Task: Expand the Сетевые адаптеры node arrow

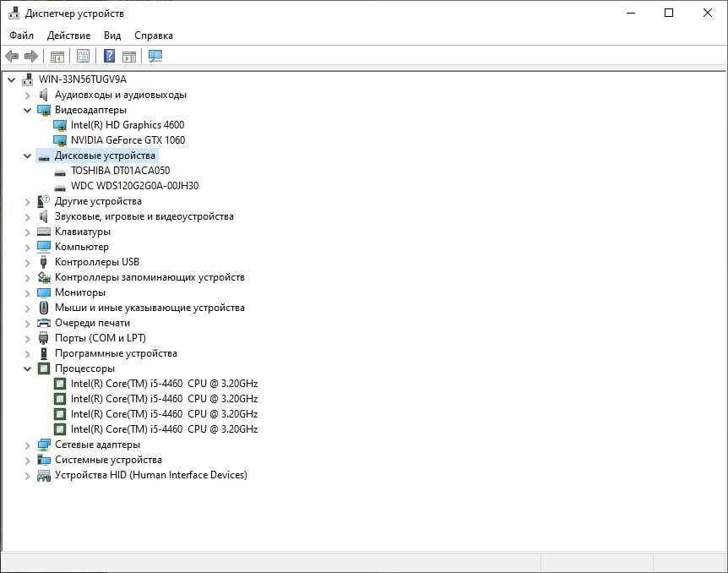Action: pyautogui.click(x=27, y=445)
